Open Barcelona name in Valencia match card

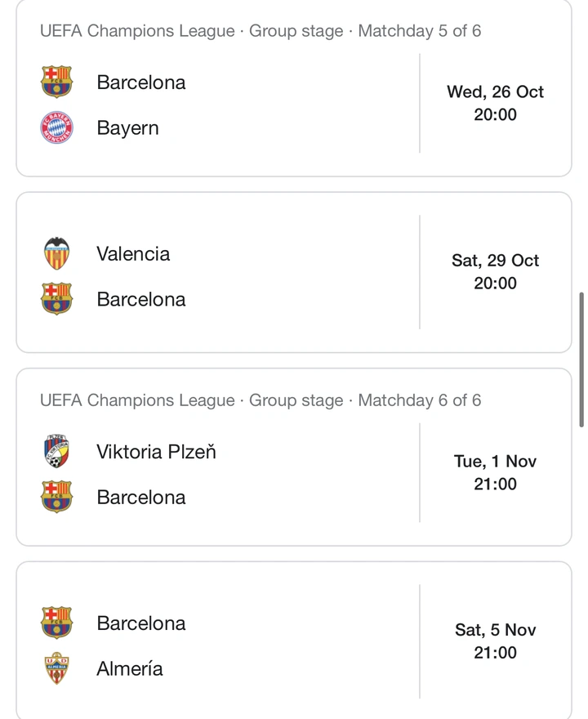coord(141,299)
